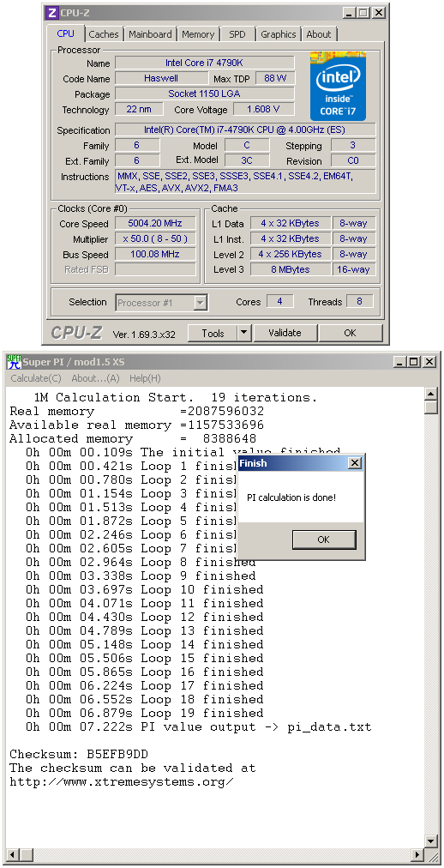Image resolution: width=444 pixels, height=868 pixels.
Task: Click the Max TDP value '88 W'
Action: [x=275, y=79]
